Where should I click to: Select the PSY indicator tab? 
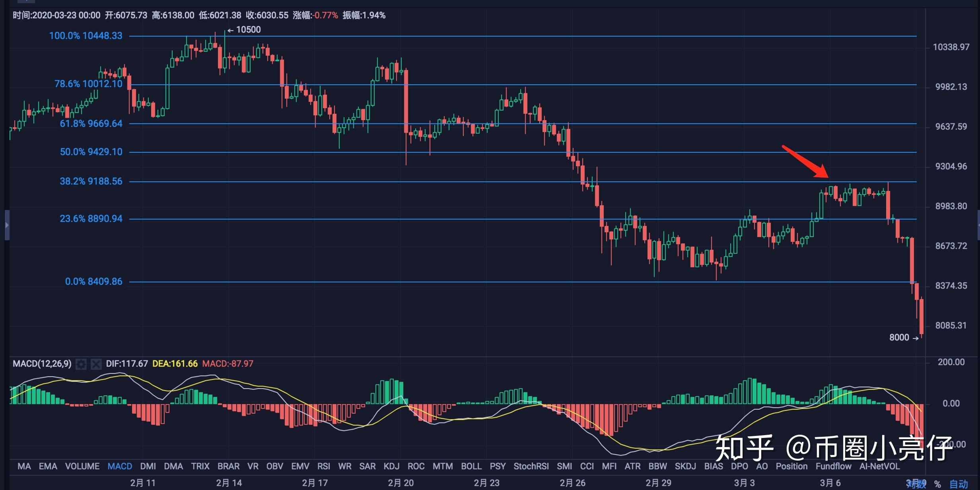pos(498,466)
